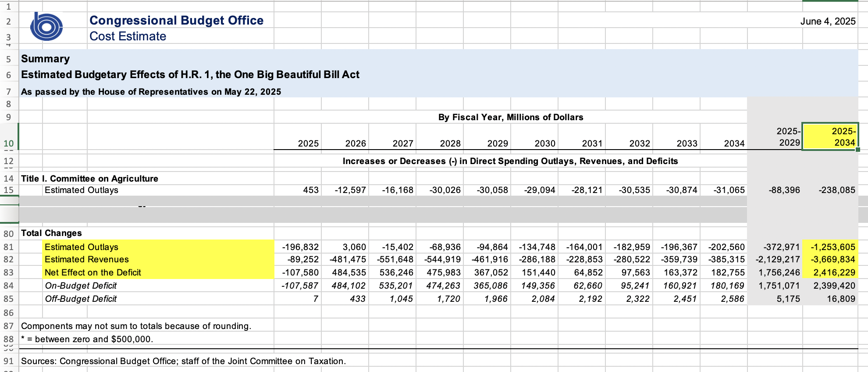Select the 'Summary' heading cell

[45, 59]
